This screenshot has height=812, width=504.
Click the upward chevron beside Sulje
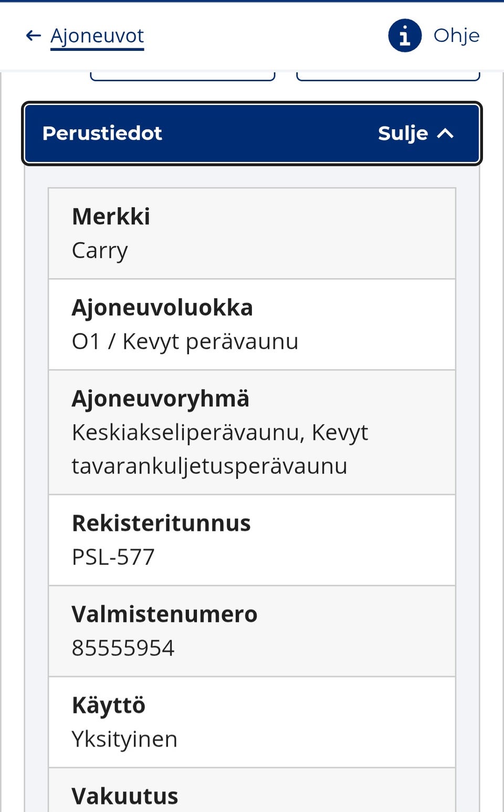(x=445, y=133)
